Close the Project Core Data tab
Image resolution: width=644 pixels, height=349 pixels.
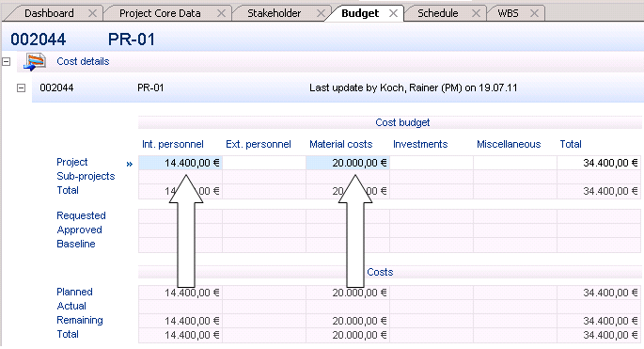(221, 13)
